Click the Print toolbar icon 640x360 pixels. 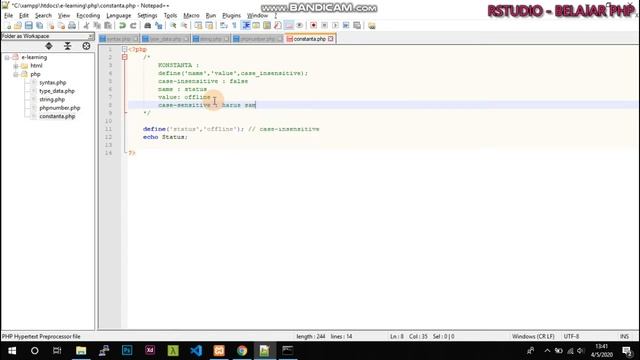point(72,26)
